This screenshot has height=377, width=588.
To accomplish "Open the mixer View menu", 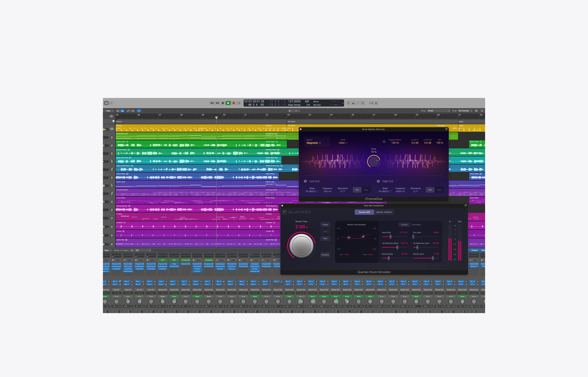I will (108, 250).
